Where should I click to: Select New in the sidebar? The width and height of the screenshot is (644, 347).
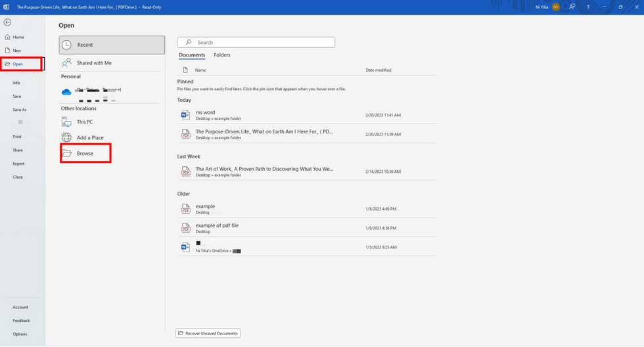click(16, 51)
